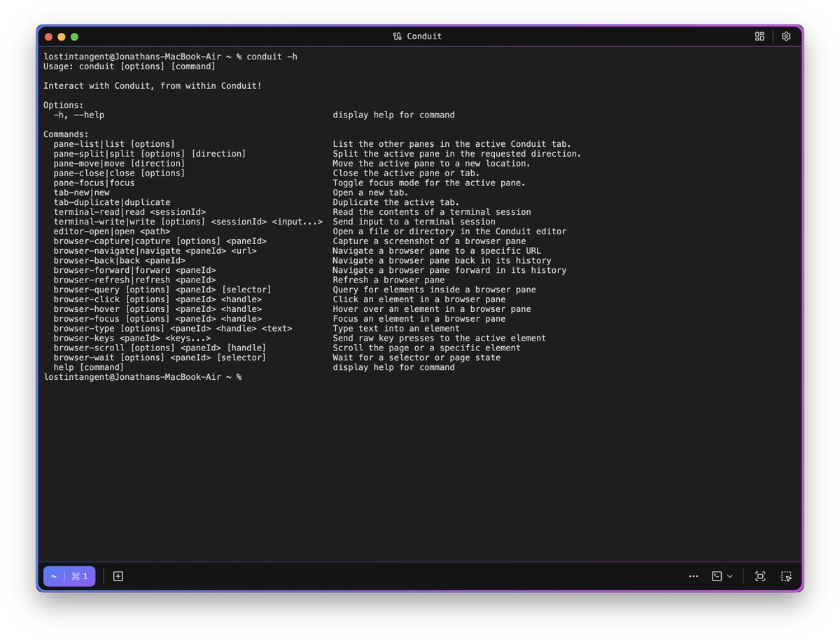Open Conduit settings with the gear icon

click(x=785, y=36)
